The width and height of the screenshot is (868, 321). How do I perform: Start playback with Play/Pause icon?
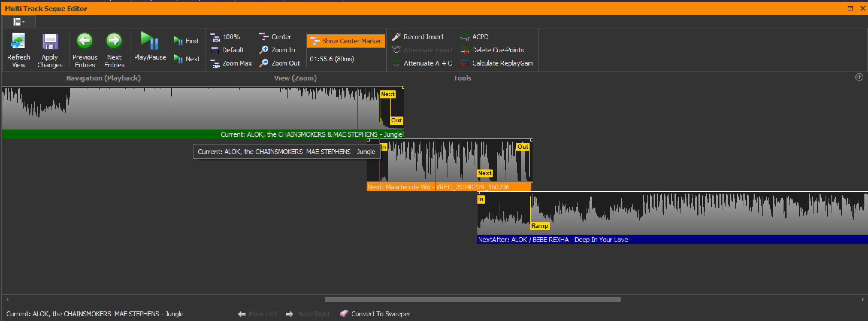point(150,41)
